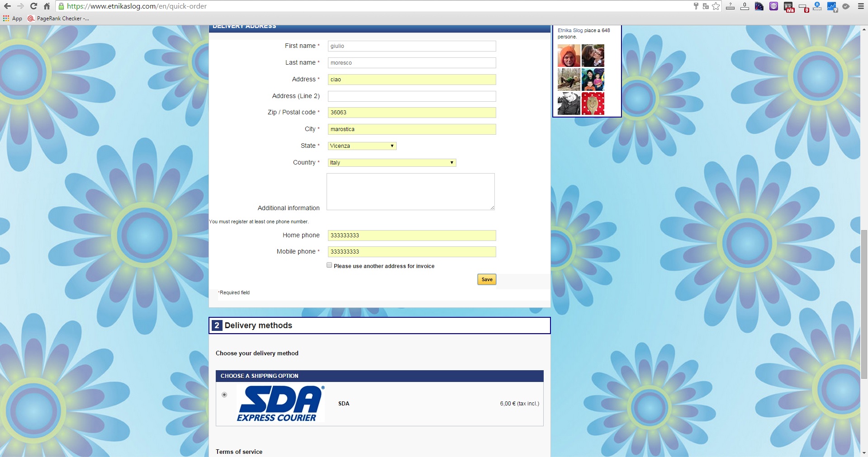Click the family with child Facebook fan photo
Screen dimensions: 868x457
[593, 80]
